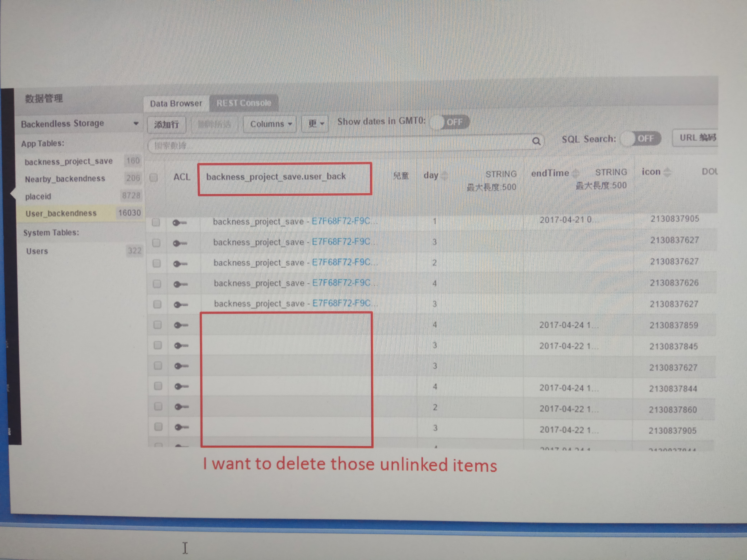Sort by the endTime column arrows
Viewport: 747px width, 560px height.
576,174
